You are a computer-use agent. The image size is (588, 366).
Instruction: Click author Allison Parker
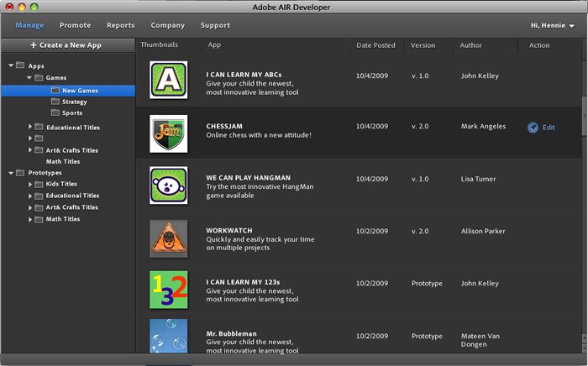(483, 231)
